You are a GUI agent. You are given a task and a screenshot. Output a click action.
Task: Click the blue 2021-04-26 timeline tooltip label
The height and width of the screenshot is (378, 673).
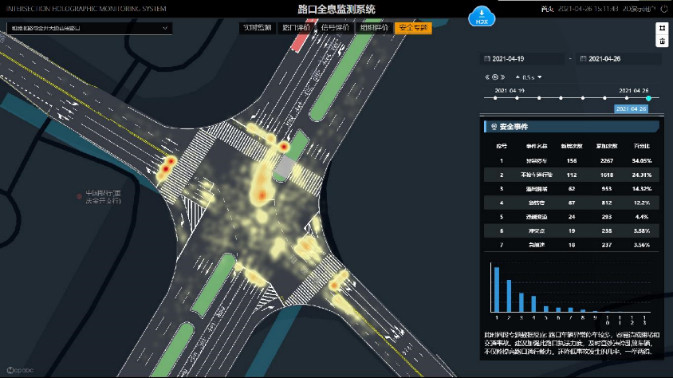point(631,109)
